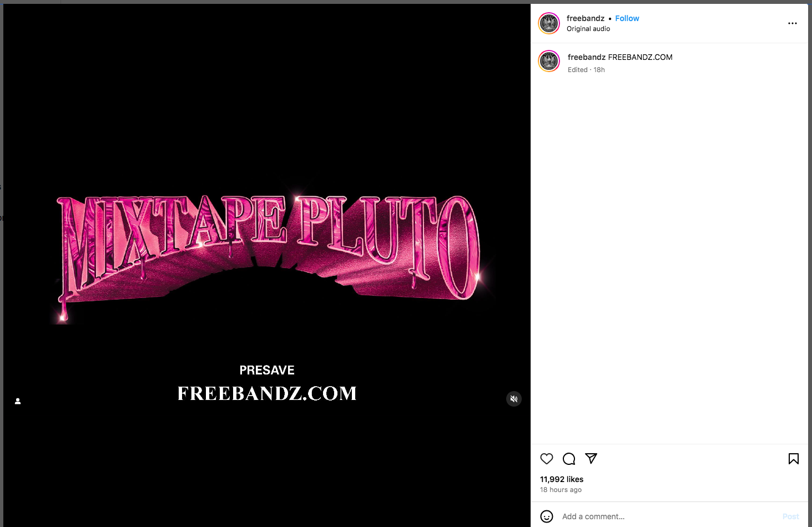The width and height of the screenshot is (812, 527).
Task: Open the Original audio link
Action: (588, 29)
